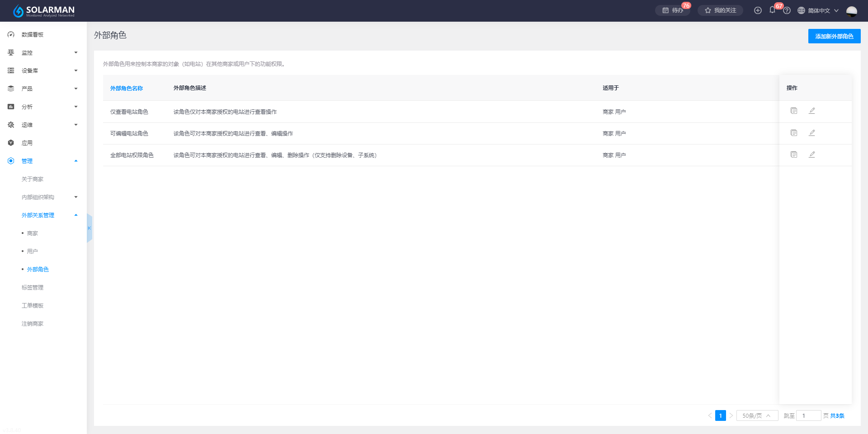Open 标签管理 in the sidebar

click(x=33, y=287)
